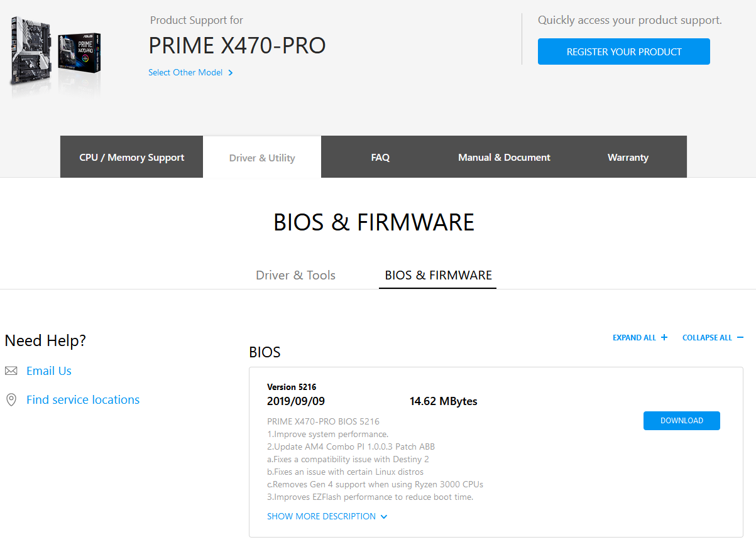Click the Linux distros fix line
This screenshot has width=756, height=552.
click(345, 472)
